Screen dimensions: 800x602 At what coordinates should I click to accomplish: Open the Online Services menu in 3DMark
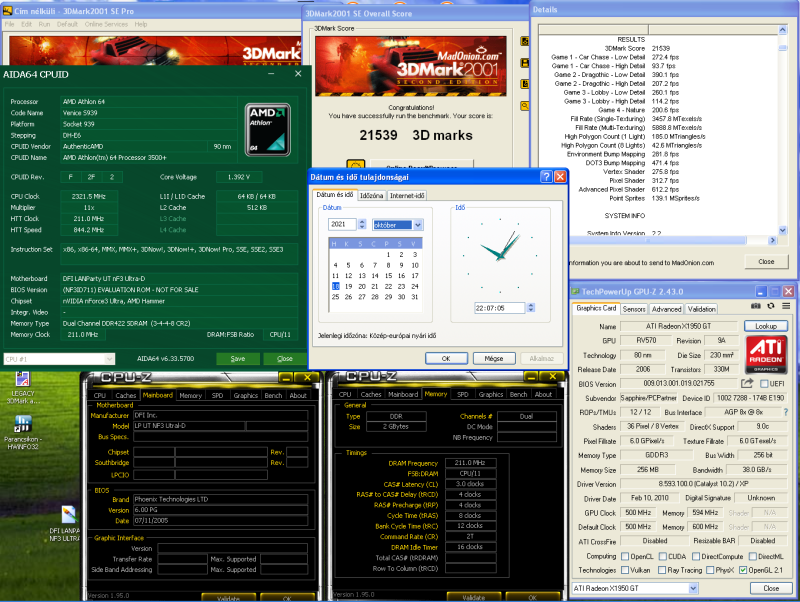[106, 24]
